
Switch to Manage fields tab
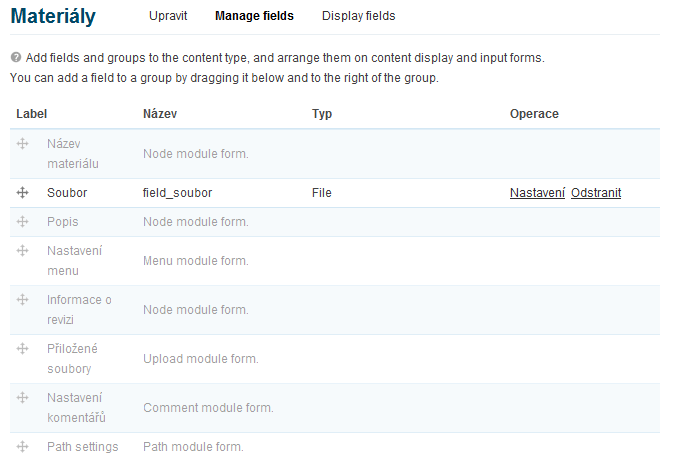click(255, 16)
